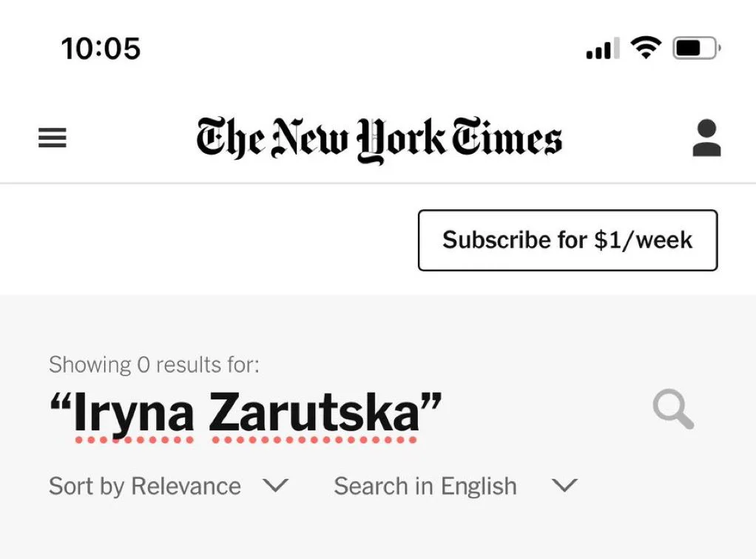
Task: Expand the Search in English chevron
Action: [x=564, y=485]
